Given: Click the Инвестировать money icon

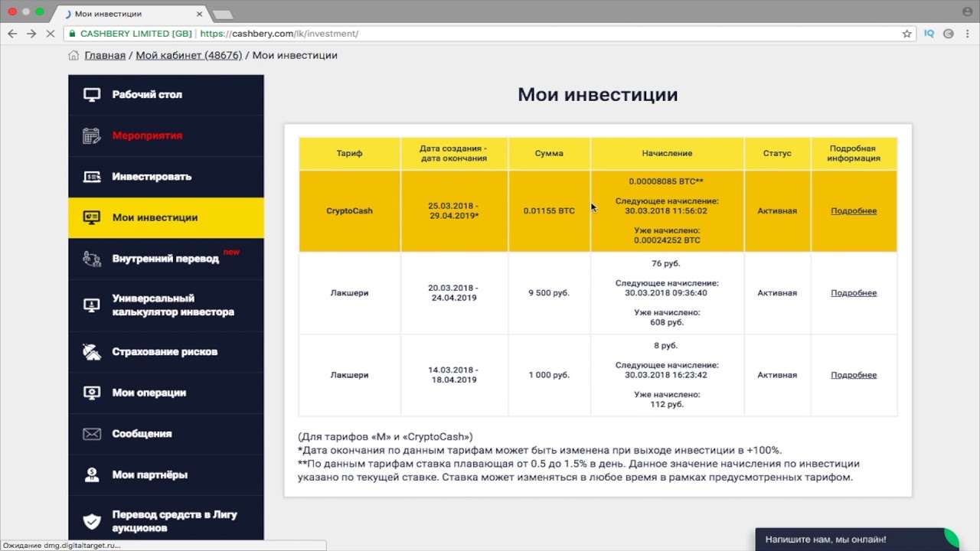Looking at the screenshot, I should tap(92, 177).
